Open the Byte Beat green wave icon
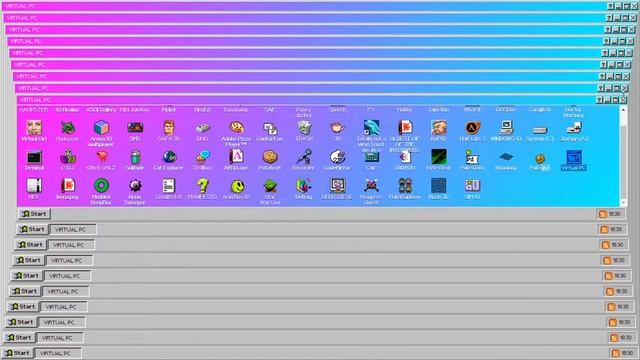The width and height of the screenshot is (640, 360). (x=438, y=157)
